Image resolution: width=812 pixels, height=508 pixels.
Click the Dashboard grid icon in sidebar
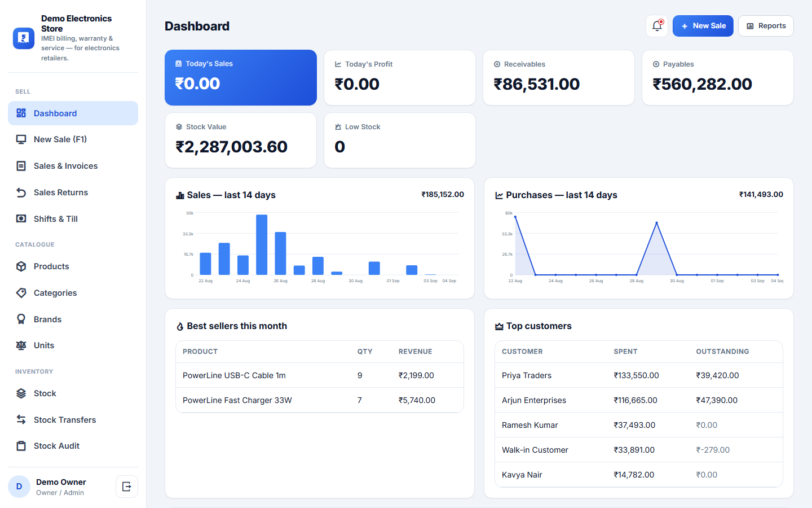21,113
